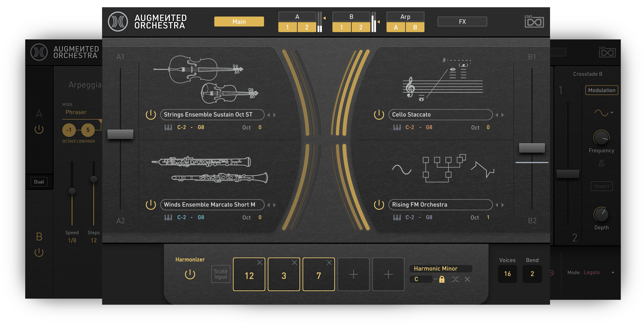Click the Voices value field

(507, 274)
